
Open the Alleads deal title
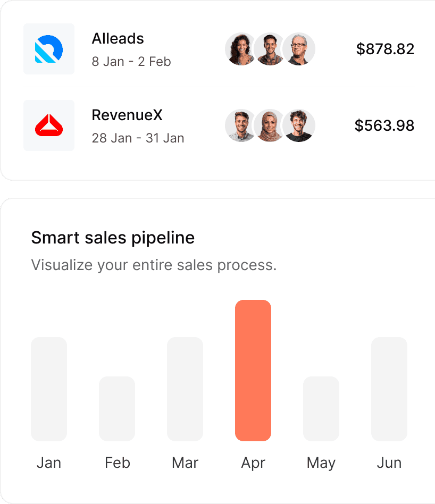point(118,39)
